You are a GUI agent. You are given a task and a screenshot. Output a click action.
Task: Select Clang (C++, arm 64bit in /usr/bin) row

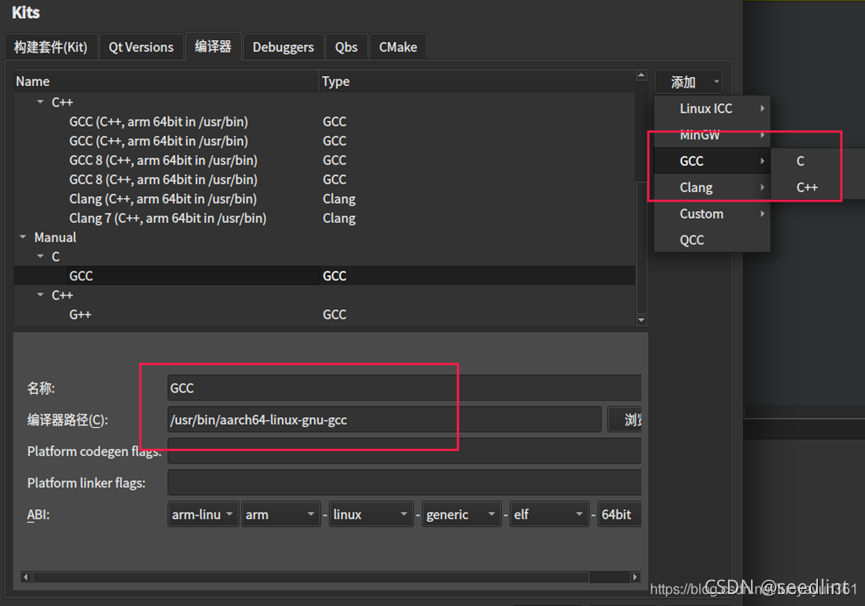tap(324, 199)
